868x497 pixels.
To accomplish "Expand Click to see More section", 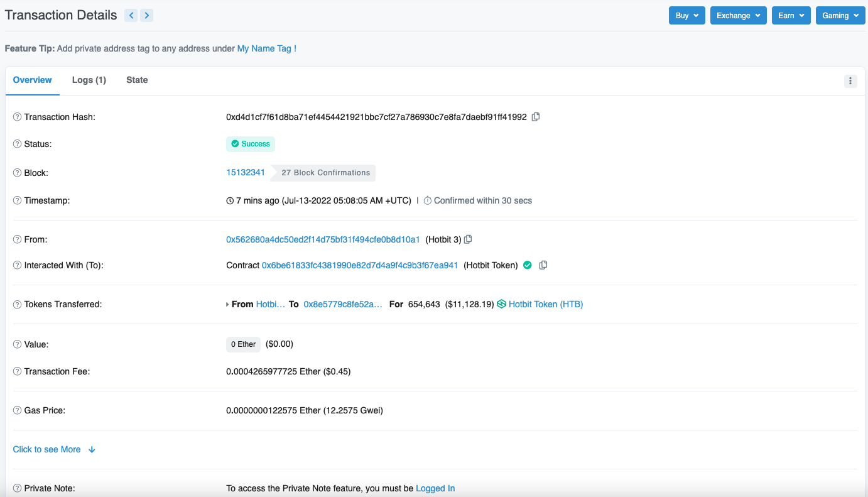I will (x=54, y=449).
